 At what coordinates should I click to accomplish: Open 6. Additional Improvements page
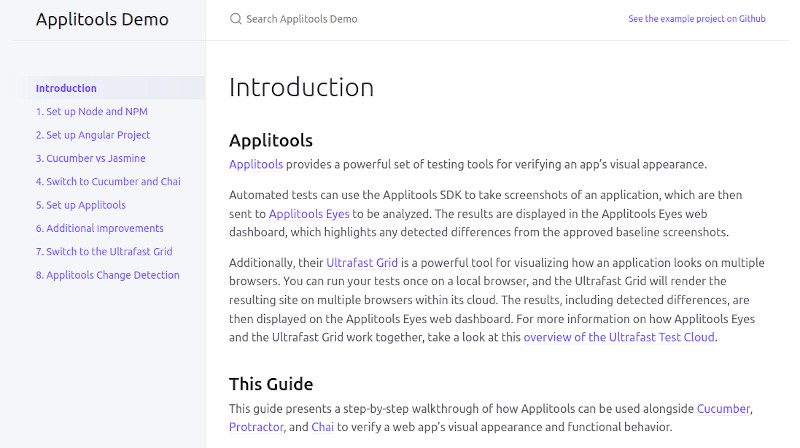(x=99, y=228)
